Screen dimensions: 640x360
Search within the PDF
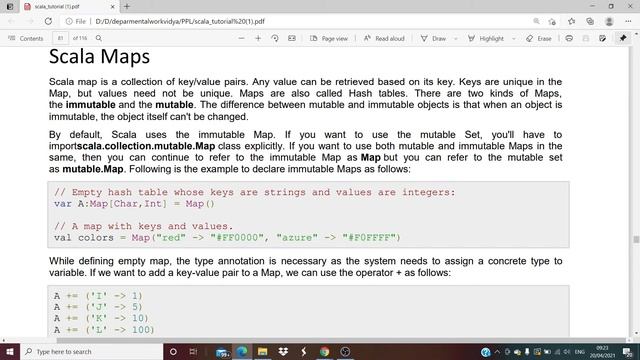pos(99,38)
